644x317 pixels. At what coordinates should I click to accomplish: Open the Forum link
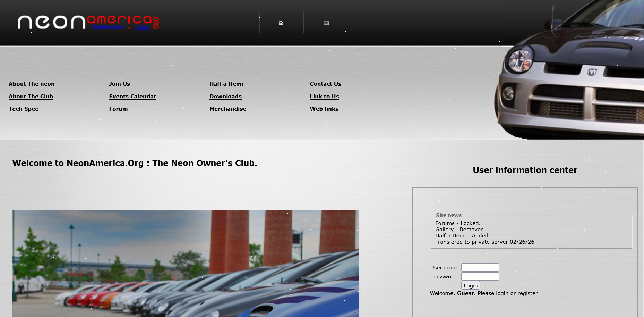point(119,109)
